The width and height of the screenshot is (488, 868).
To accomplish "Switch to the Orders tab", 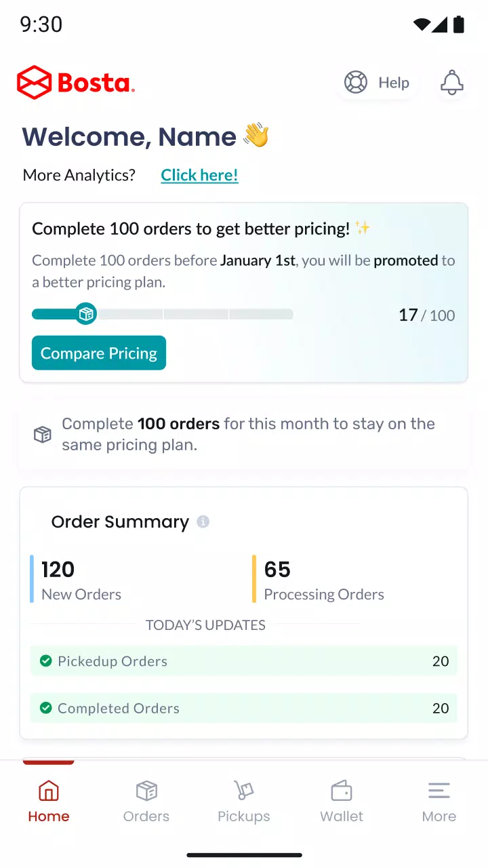I will pyautogui.click(x=146, y=801).
